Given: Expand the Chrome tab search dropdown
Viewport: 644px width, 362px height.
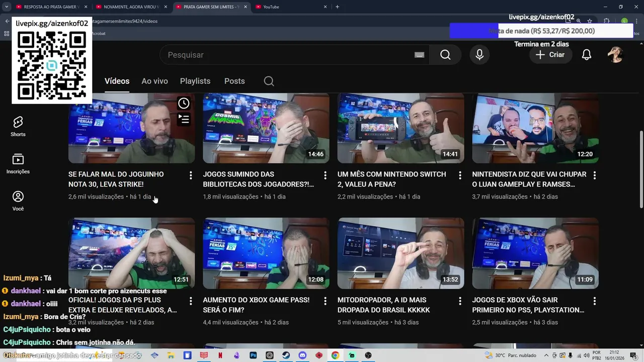Looking at the screenshot, I should [x=7, y=7].
